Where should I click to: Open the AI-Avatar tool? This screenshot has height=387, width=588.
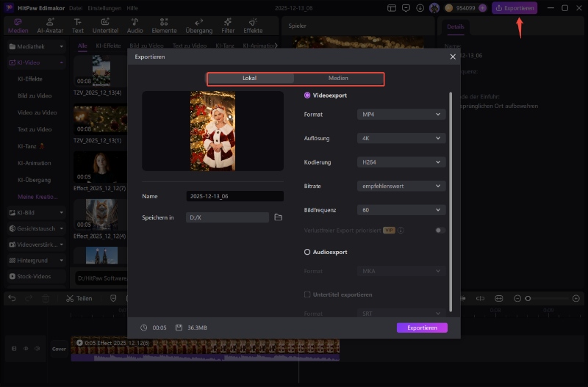pos(50,26)
